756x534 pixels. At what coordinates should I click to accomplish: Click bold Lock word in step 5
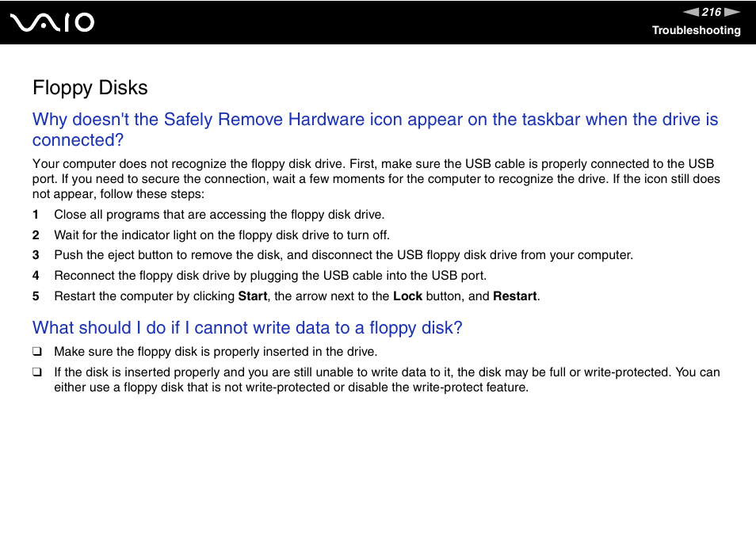point(408,296)
